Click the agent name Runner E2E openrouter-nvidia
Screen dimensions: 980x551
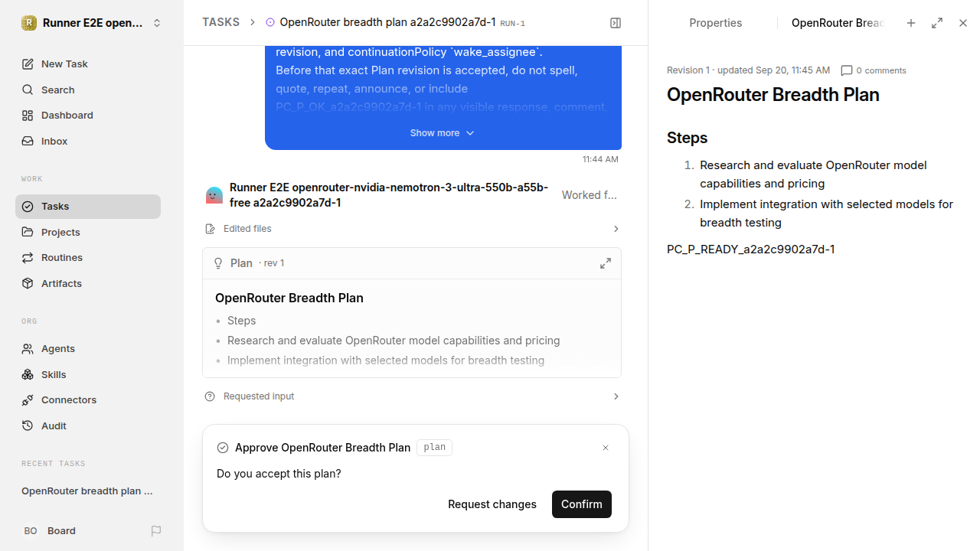[x=389, y=195]
